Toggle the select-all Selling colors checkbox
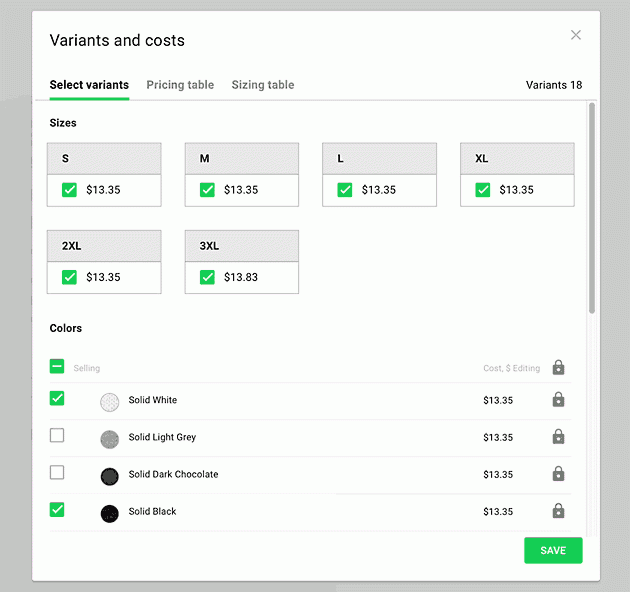The height and width of the screenshot is (592, 630). pos(57,366)
